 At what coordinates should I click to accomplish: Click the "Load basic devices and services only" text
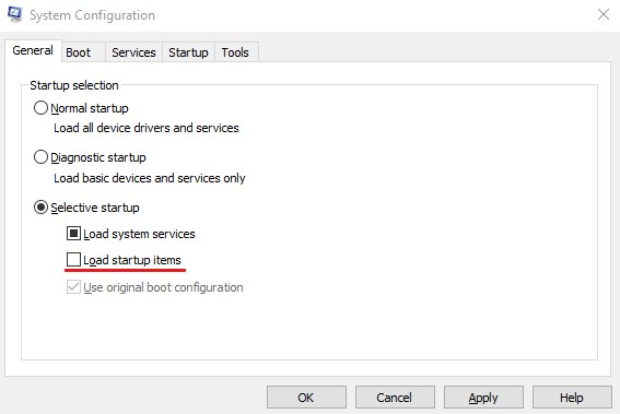149,178
